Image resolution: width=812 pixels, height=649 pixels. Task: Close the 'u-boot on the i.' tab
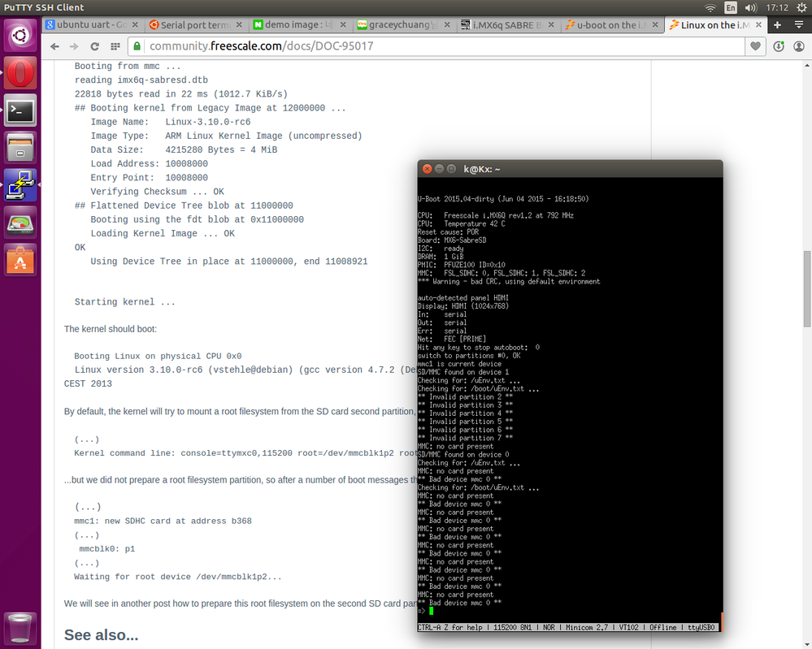click(655, 25)
